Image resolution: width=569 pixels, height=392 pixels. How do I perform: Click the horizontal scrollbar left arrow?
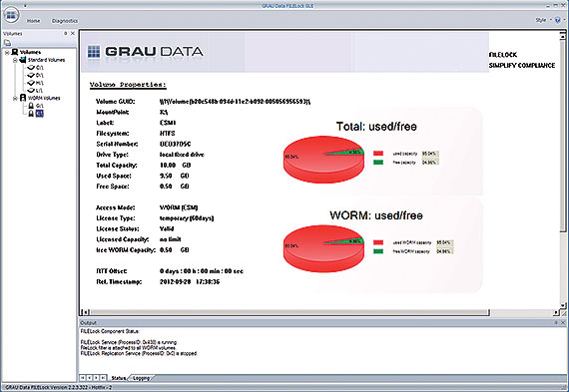[x=85, y=312]
